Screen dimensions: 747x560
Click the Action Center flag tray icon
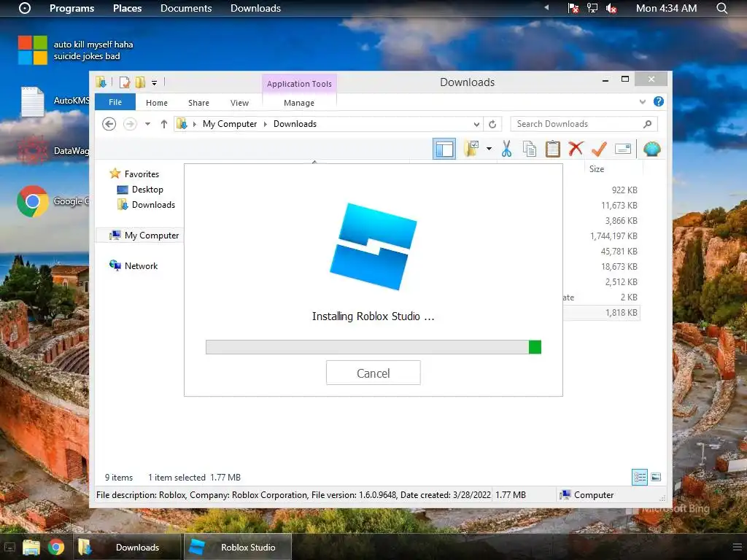coord(573,8)
